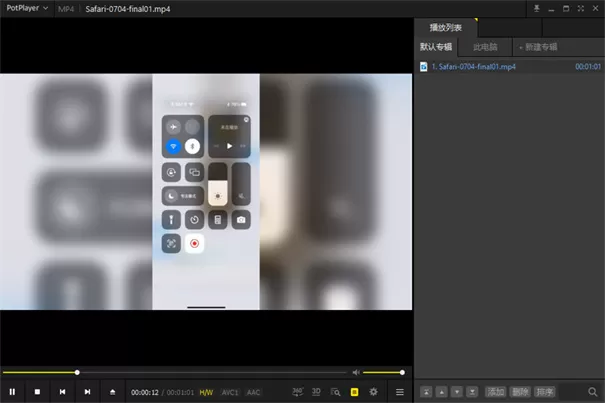Skip to the next file

[88, 392]
